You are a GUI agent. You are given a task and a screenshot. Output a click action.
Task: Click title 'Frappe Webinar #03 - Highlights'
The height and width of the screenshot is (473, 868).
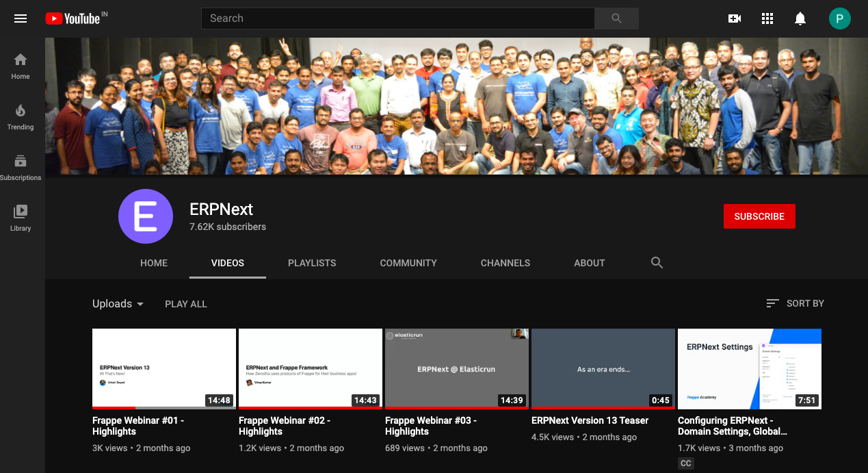click(431, 426)
